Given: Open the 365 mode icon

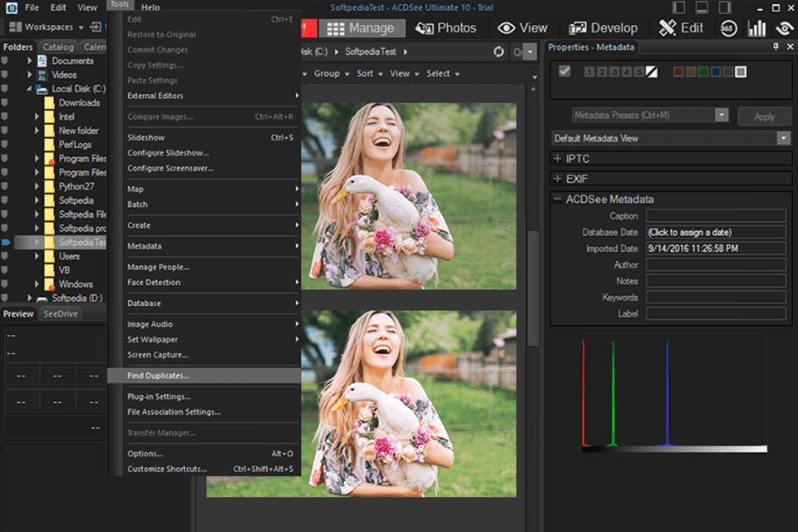Looking at the screenshot, I should pyautogui.click(x=728, y=27).
